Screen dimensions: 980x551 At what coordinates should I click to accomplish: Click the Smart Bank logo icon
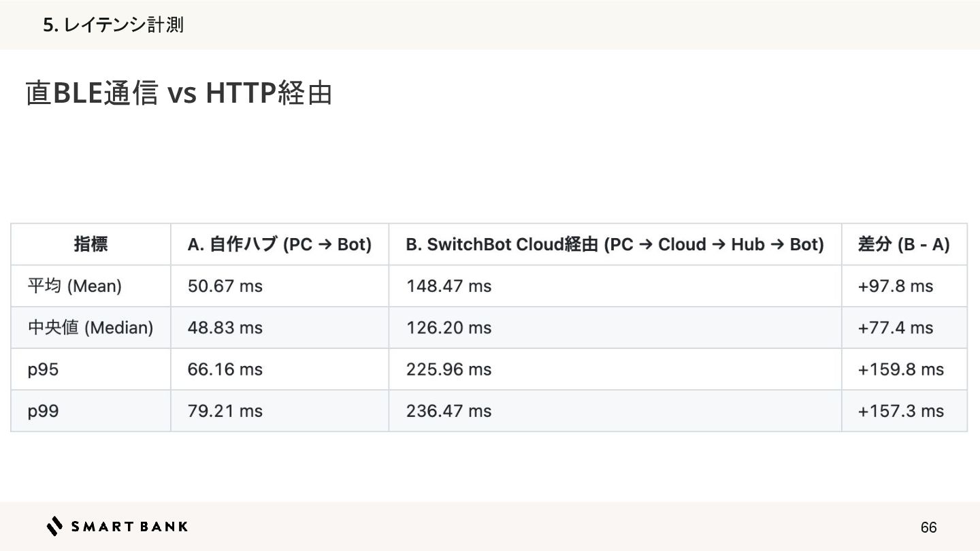(55, 526)
